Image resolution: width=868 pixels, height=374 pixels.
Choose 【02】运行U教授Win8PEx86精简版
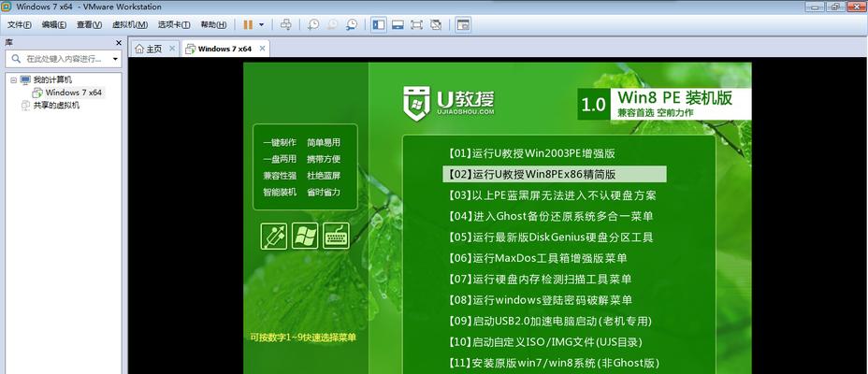tap(554, 174)
